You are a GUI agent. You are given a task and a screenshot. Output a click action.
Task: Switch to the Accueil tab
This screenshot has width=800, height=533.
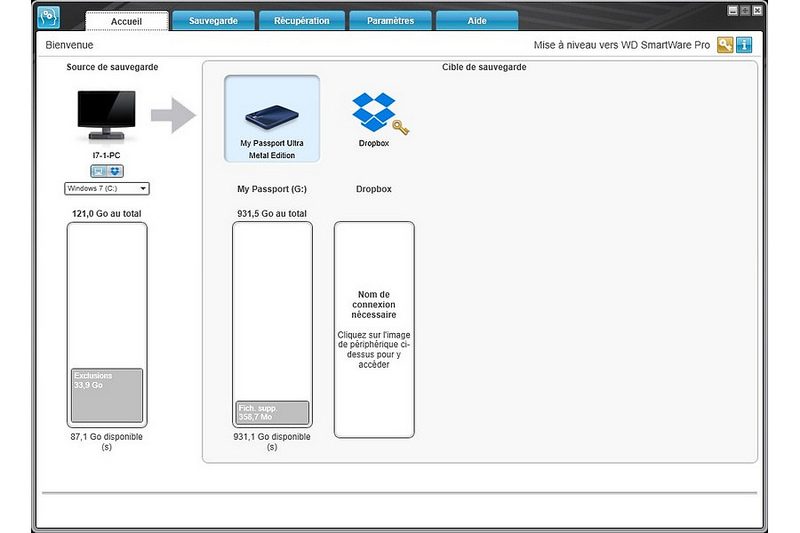pos(127,21)
